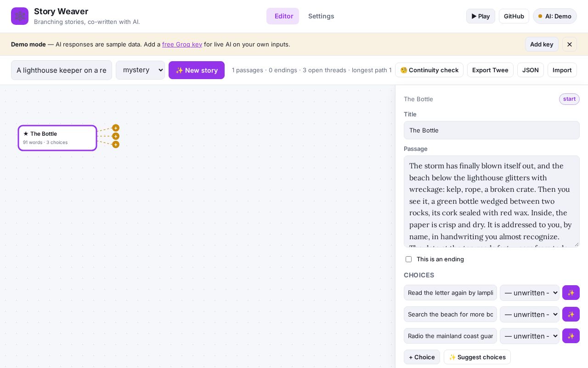Open the mystery genre dropdown

point(140,70)
